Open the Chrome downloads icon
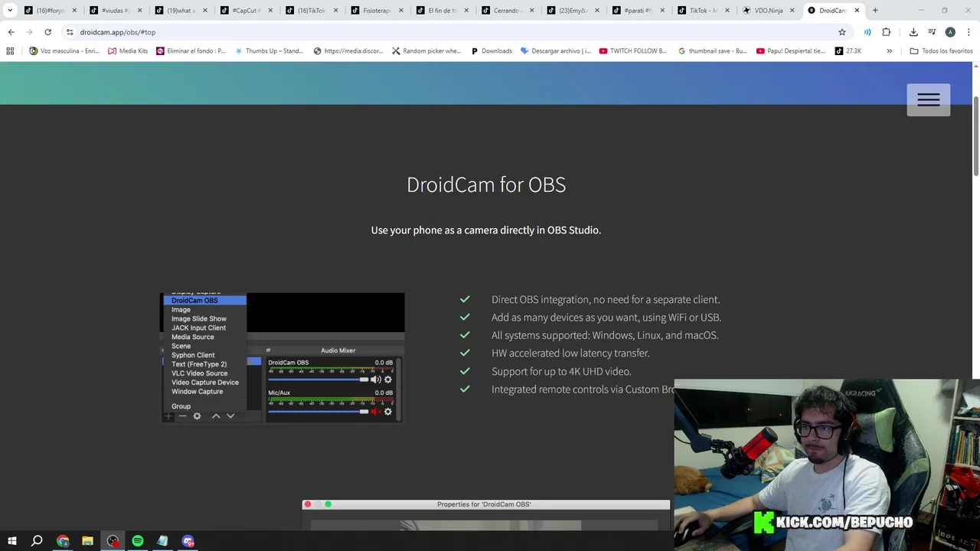 913,32
